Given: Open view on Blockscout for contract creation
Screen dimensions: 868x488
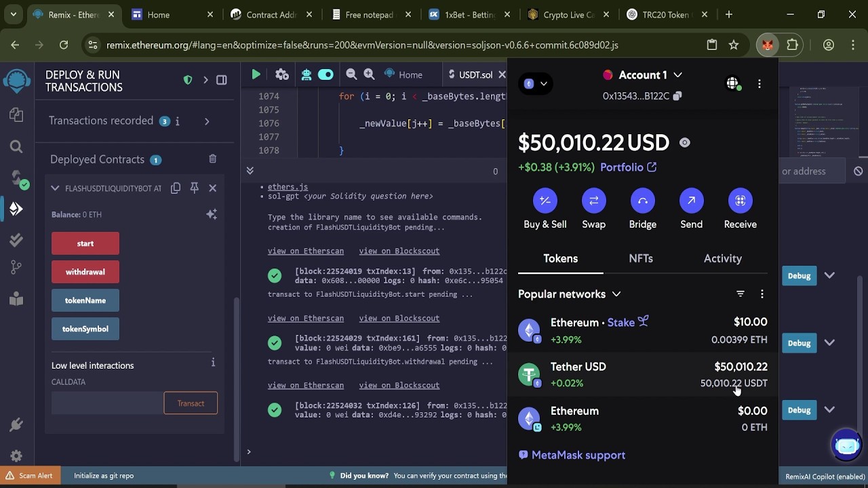Looking at the screenshot, I should 399,251.
